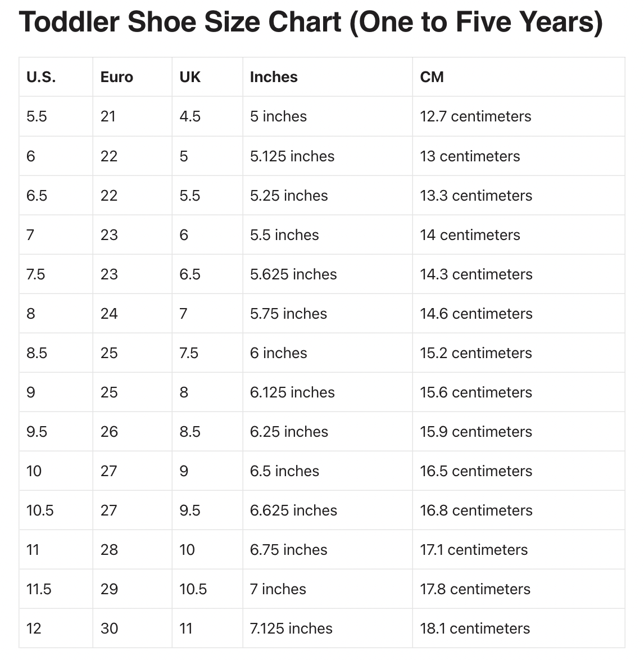This screenshot has height=660, width=644.
Task: Click the 16.5 centimeters cell
Action: point(519,471)
